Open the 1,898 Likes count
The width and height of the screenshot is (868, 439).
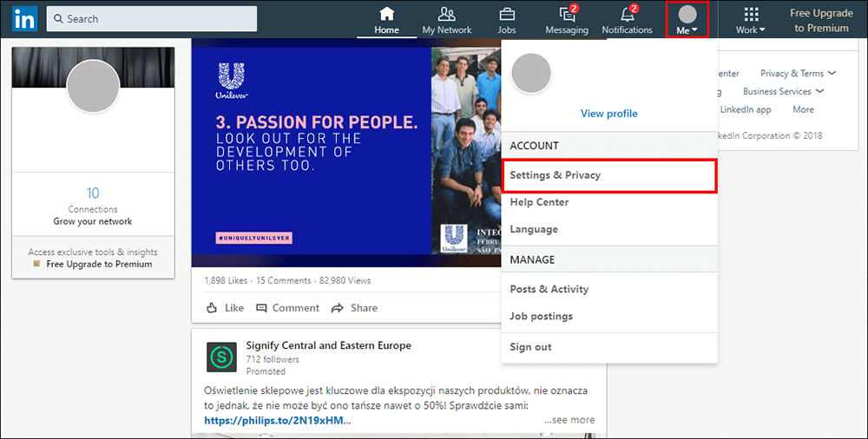pos(226,281)
